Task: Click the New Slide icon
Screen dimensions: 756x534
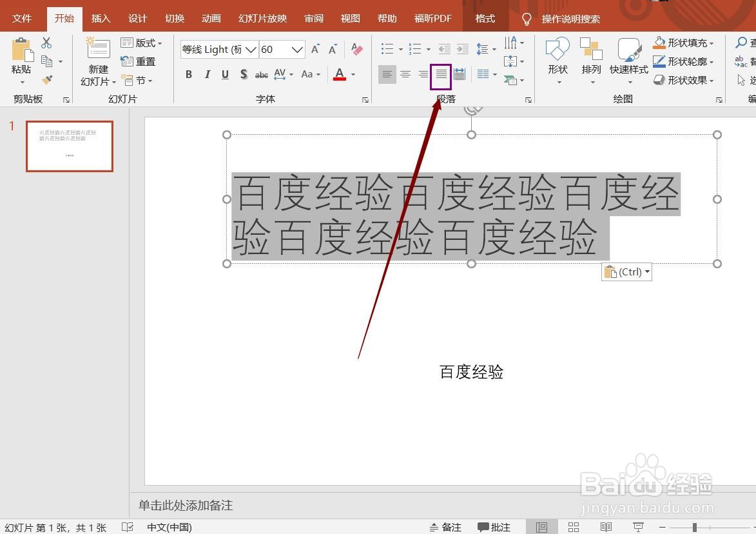Action: click(x=98, y=48)
